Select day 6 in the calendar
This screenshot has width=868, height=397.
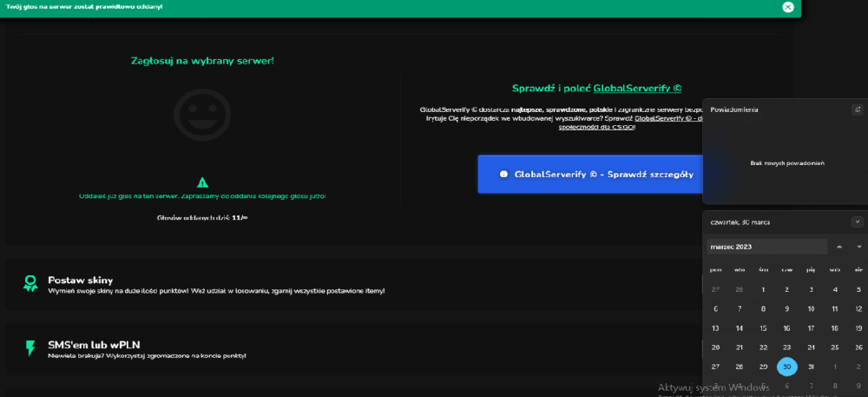click(715, 309)
